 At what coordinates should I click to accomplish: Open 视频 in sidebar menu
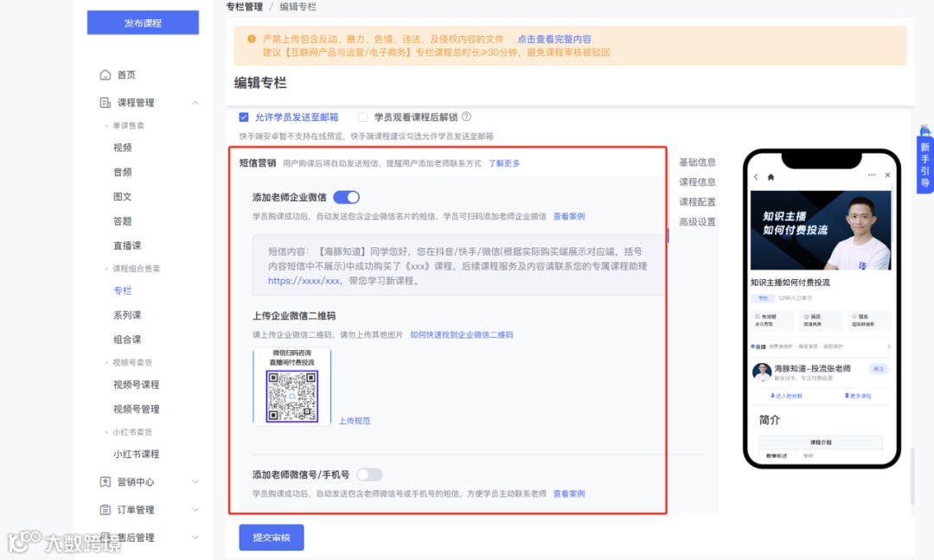point(123,148)
